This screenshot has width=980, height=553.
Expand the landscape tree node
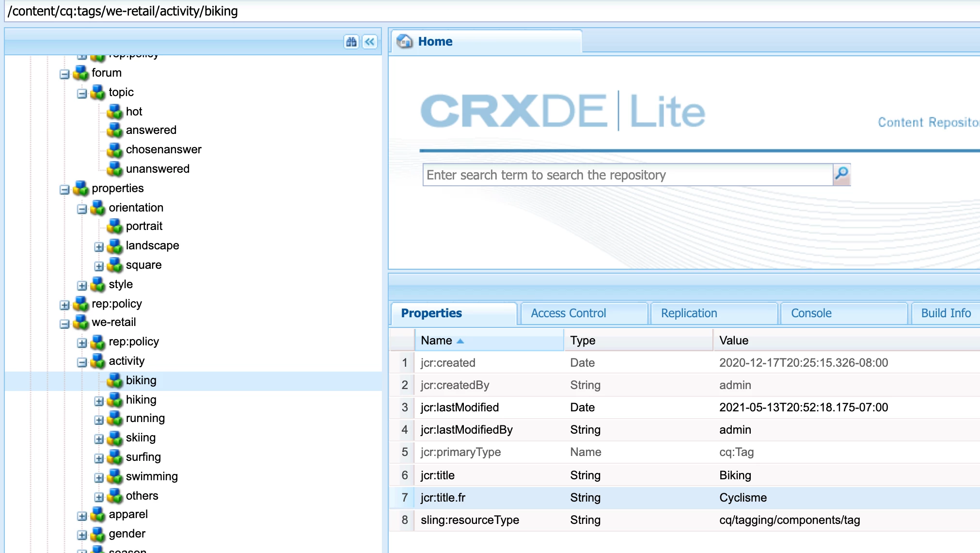(99, 246)
